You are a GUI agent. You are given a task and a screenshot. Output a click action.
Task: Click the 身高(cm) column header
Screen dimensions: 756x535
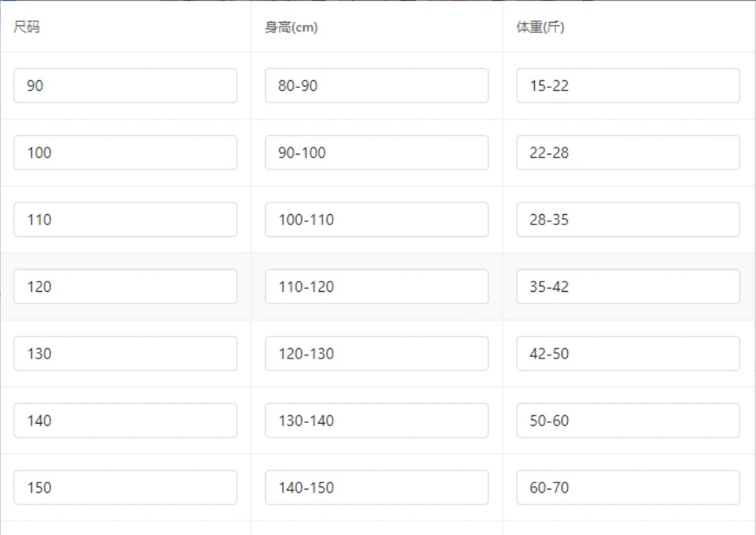tap(291, 27)
